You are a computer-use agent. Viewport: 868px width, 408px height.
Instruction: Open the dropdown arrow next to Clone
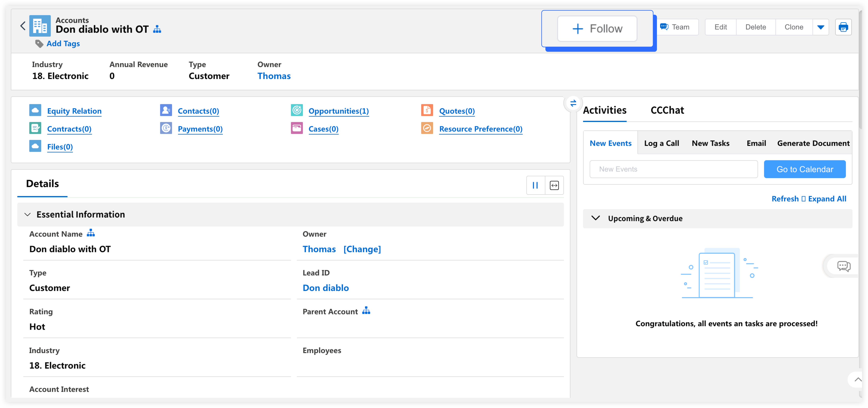[x=820, y=27]
